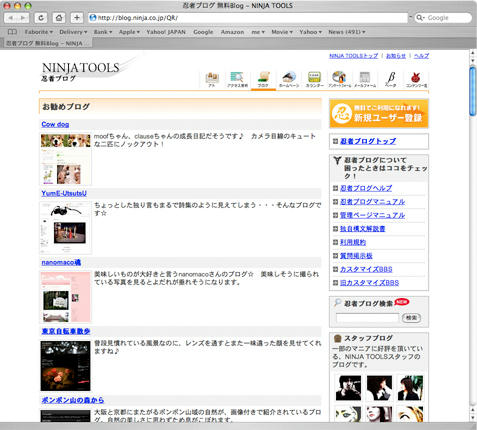Open the ポンポン山の森から blog link

(x=73, y=400)
